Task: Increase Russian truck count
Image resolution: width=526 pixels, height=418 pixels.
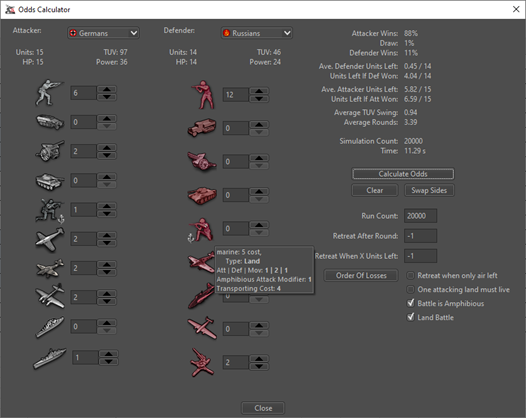Action: pos(259,124)
